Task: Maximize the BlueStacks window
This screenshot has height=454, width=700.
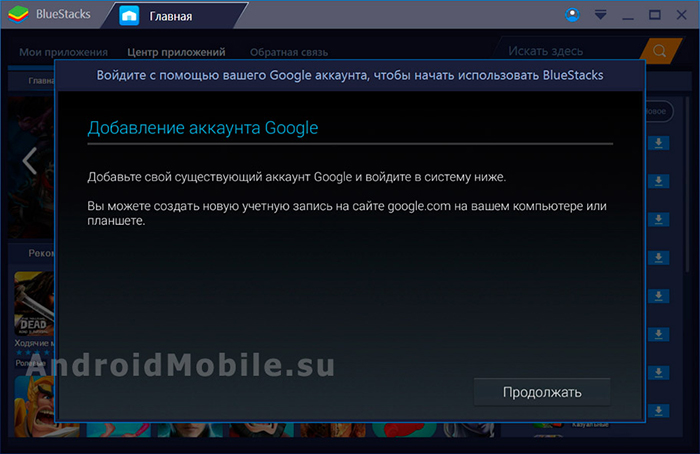Action: click(x=655, y=15)
